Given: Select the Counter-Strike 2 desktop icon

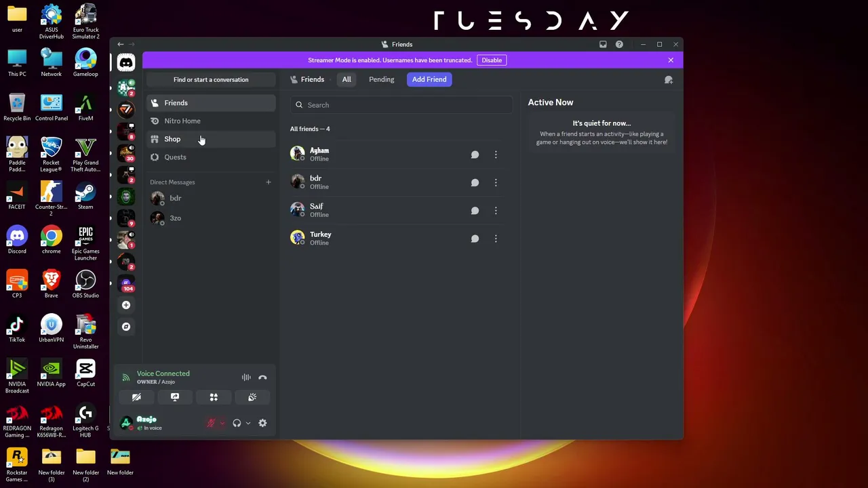Looking at the screenshot, I should 52,199.
